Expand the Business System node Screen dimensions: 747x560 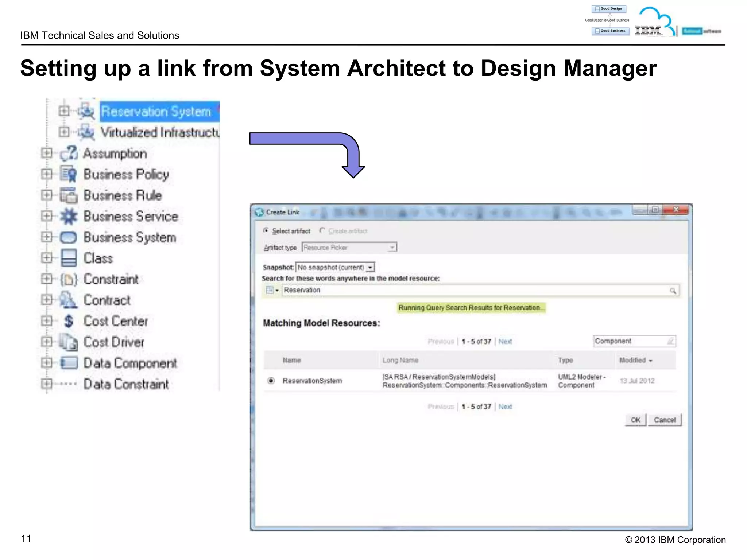click(47, 237)
